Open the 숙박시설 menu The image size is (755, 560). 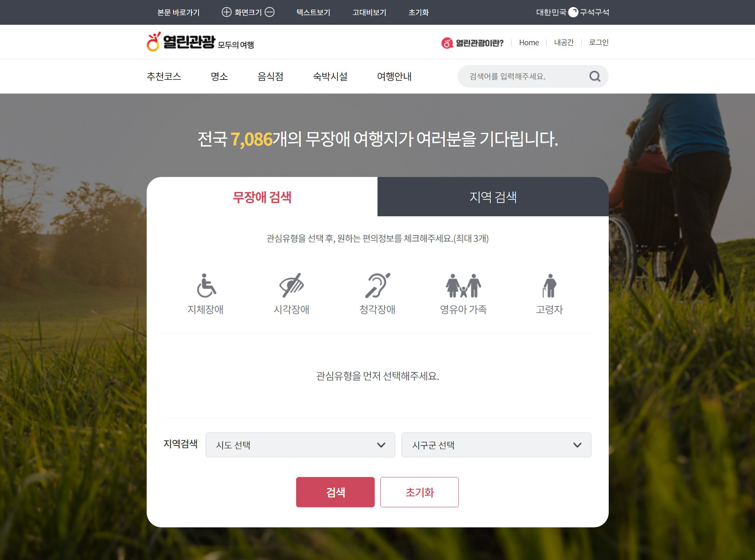click(x=330, y=76)
